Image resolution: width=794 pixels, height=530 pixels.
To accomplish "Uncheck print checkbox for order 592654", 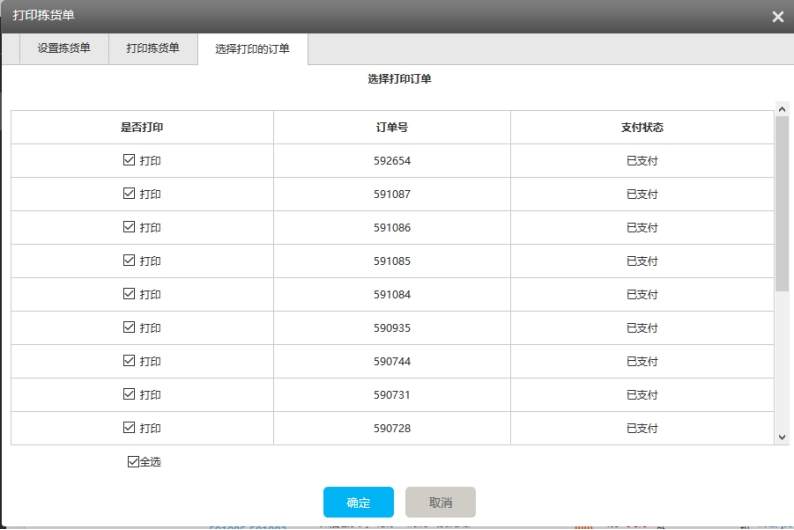I will [x=128, y=160].
